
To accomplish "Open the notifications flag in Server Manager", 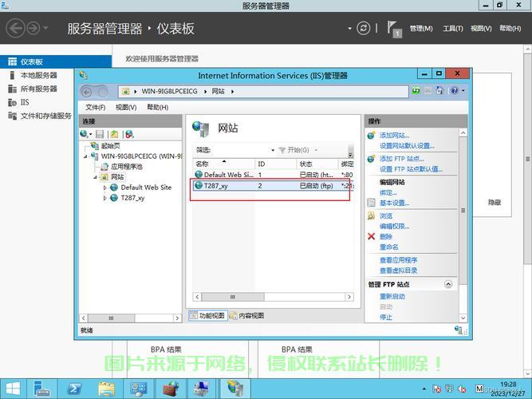I will point(395,30).
